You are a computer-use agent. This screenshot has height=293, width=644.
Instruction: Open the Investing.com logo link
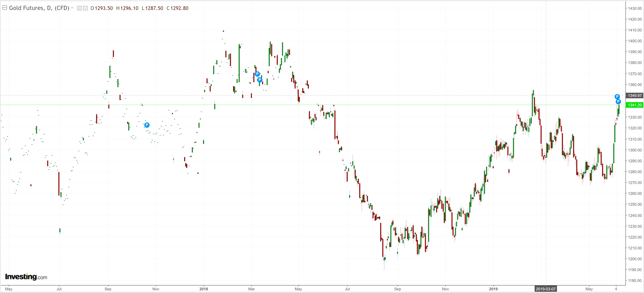26,277
